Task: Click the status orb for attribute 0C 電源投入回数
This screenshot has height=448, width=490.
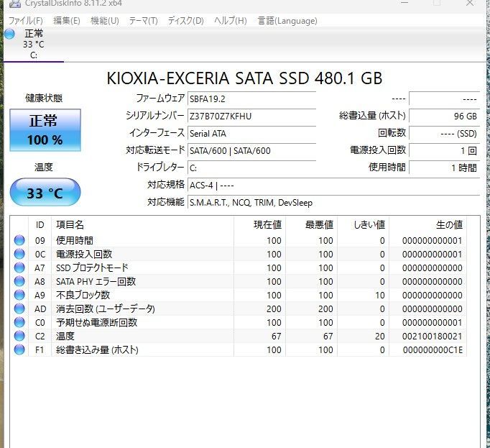Action: tap(19, 254)
